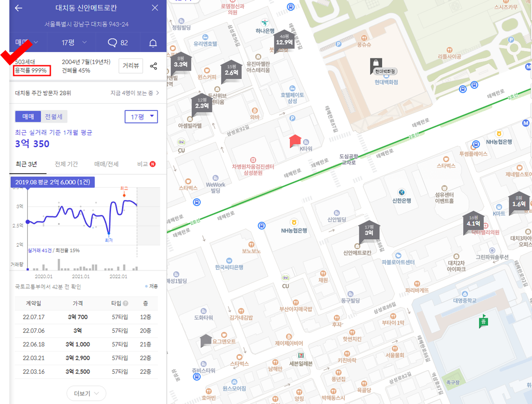Click the 차병원차움검진센터 hospital icon
The image size is (532, 404).
coord(253,160)
